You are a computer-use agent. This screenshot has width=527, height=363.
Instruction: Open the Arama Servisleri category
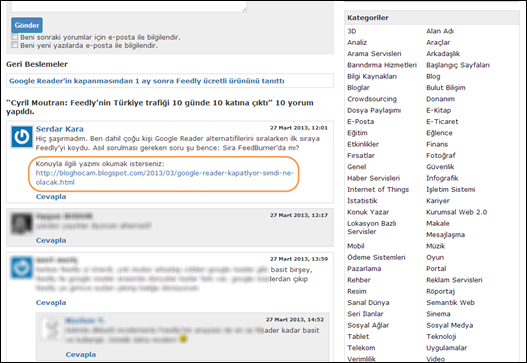374,54
